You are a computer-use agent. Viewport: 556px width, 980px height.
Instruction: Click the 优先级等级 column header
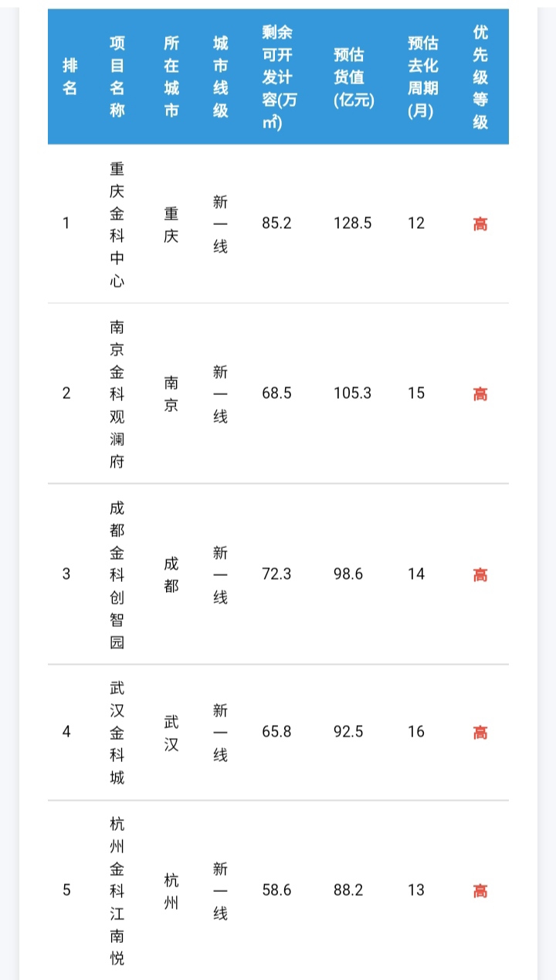point(480,77)
